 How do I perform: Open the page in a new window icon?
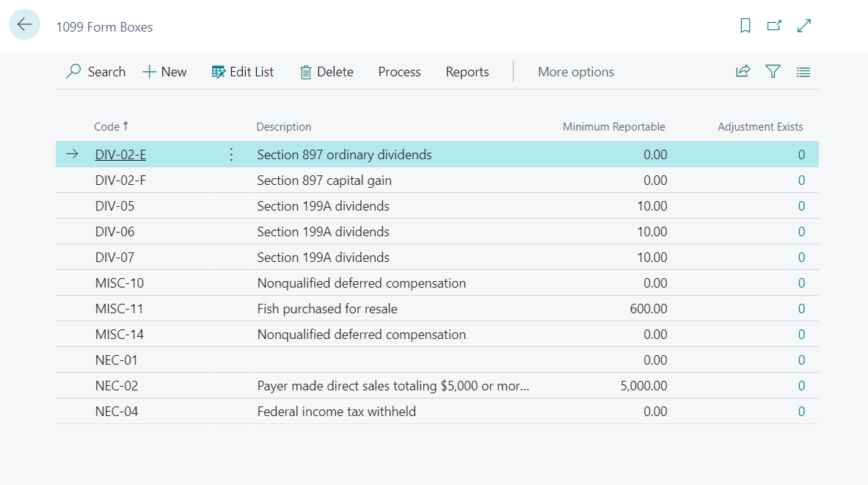point(773,26)
